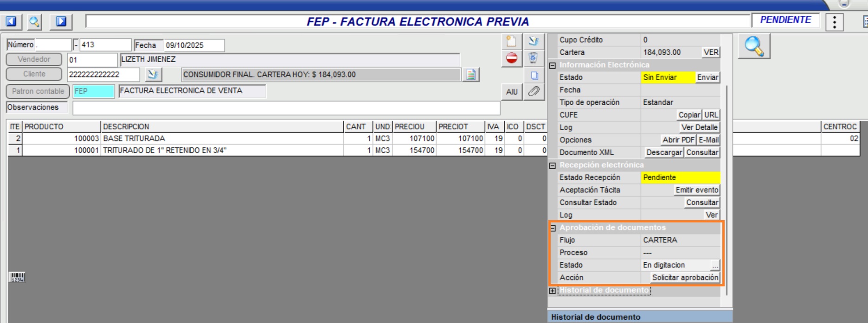Click the large magnifier search button
Viewport: 868px width, 323px height.
(754, 46)
